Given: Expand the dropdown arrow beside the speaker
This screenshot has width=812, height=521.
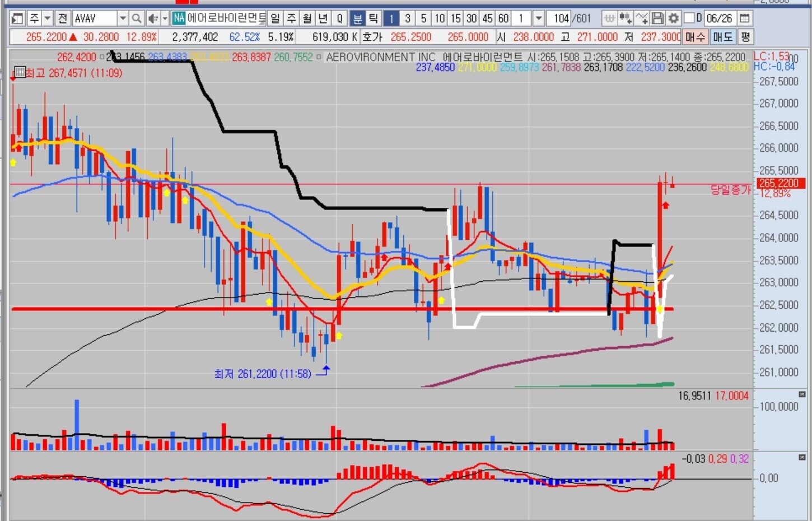Looking at the screenshot, I should pos(165,18).
